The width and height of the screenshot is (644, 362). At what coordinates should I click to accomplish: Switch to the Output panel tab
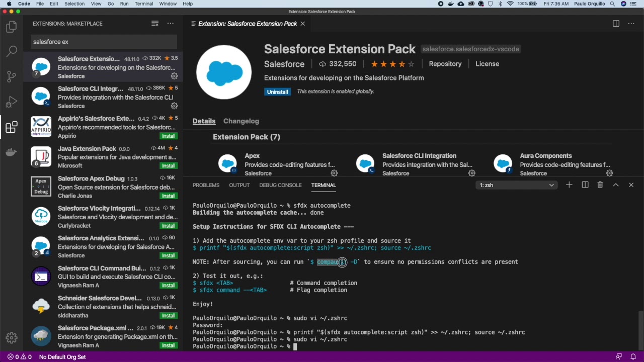click(x=239, y=185)
